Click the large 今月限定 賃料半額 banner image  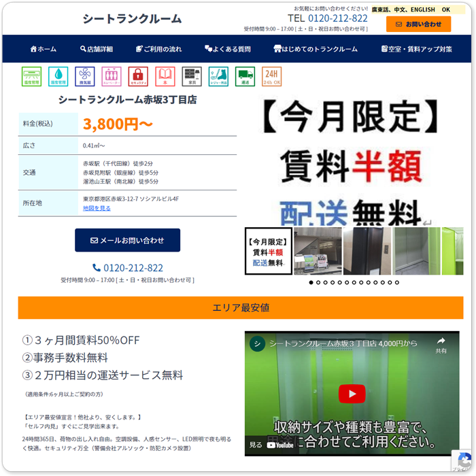[x=354, y=160]
